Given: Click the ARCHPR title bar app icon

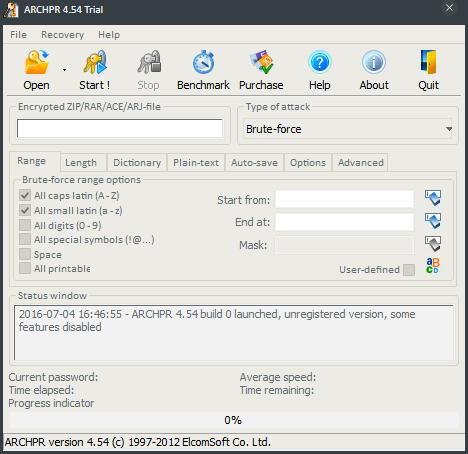Looking at the screenshot, I should [x=11, y=9].
